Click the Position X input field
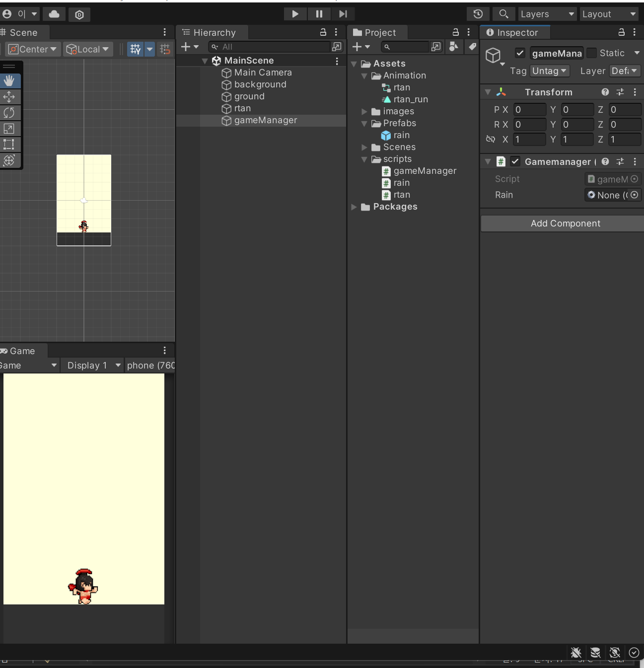Viewport: 644px width, 668px height. (529, 110)
